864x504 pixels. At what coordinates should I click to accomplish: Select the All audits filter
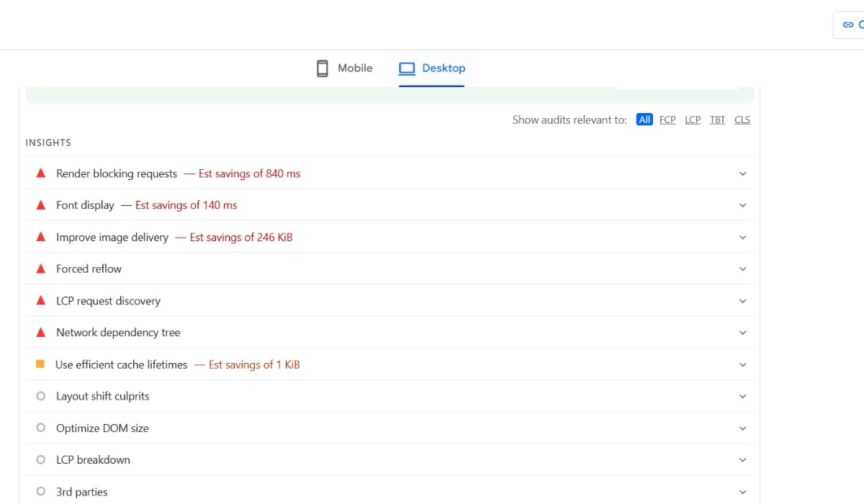644,120
